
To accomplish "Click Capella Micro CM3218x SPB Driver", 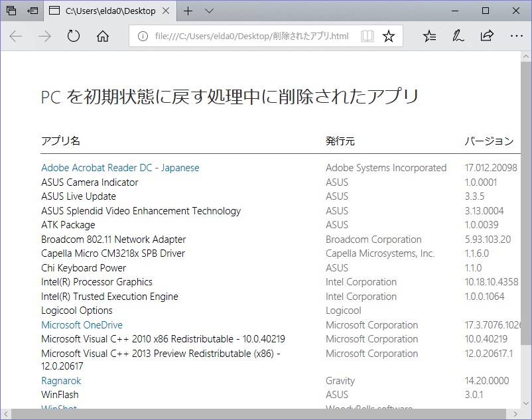I will pos(113,253).
